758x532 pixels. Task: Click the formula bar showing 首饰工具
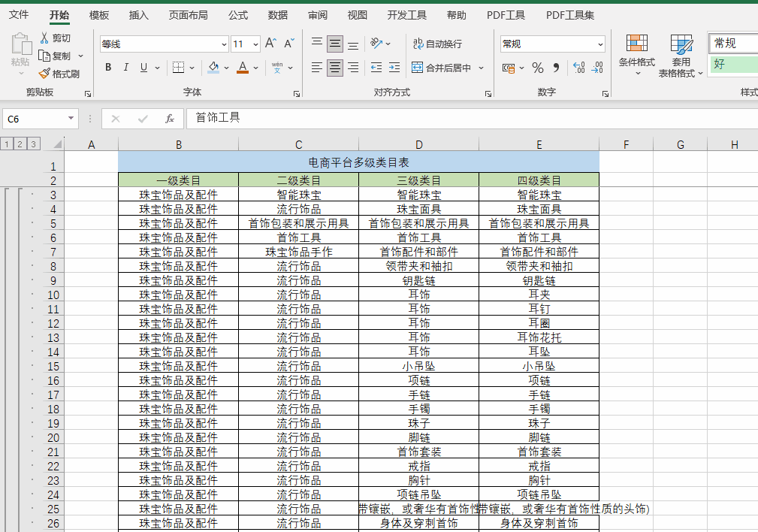[x=472, y=119]
